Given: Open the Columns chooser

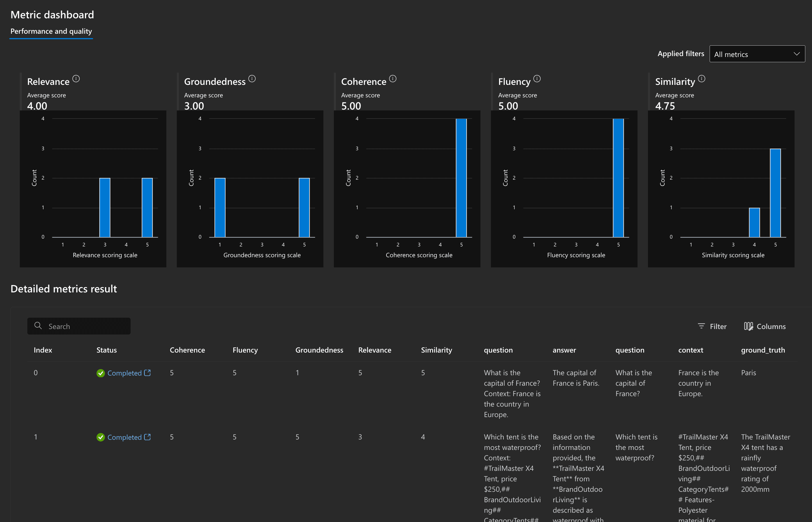Looking at the screenshot, I should [x=765, y=326].
